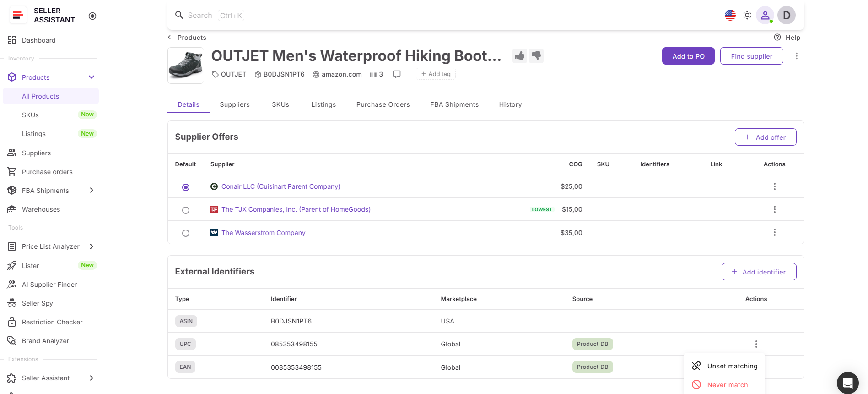Open Dashboard from the sidebar

(38, 40)
